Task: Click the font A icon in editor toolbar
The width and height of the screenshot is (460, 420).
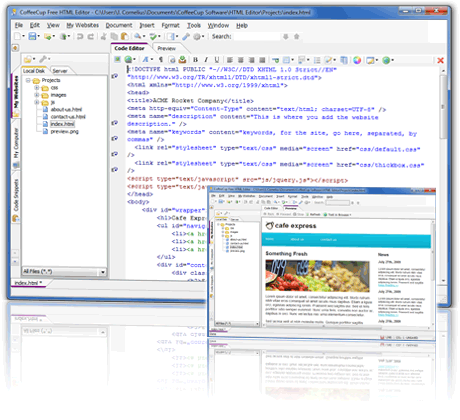Action: (145, 60)
